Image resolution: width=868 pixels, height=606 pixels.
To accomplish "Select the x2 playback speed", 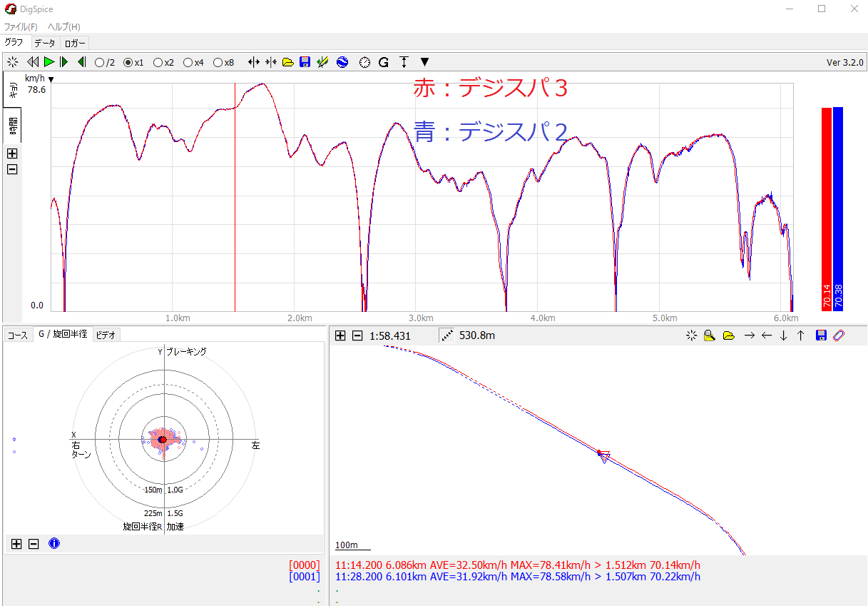I will pos(164,62).
